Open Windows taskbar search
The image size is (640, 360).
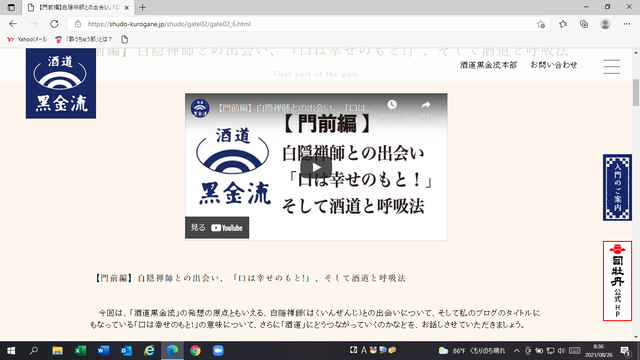pyautogui.click(x=34, y=351)
